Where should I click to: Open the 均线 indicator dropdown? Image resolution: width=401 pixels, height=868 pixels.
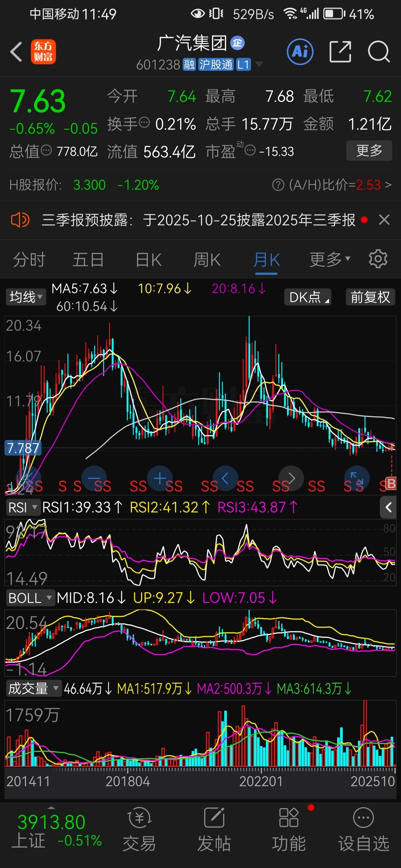(26, 297)
